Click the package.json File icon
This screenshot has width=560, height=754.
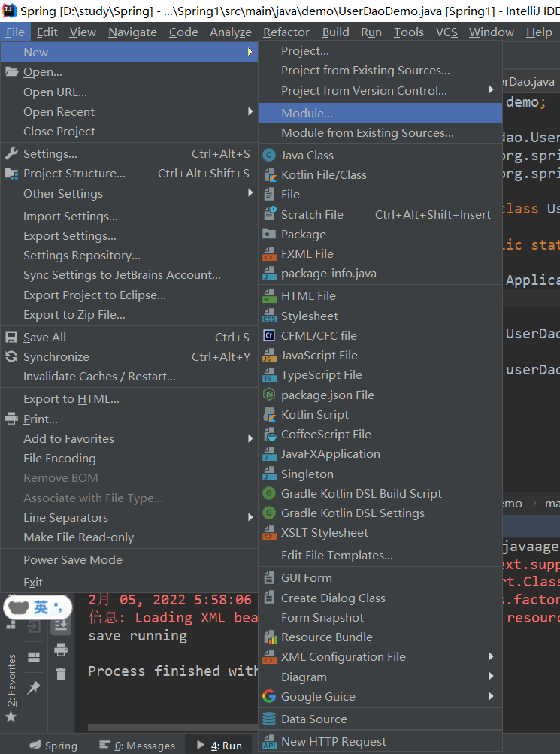pos(269,395)
